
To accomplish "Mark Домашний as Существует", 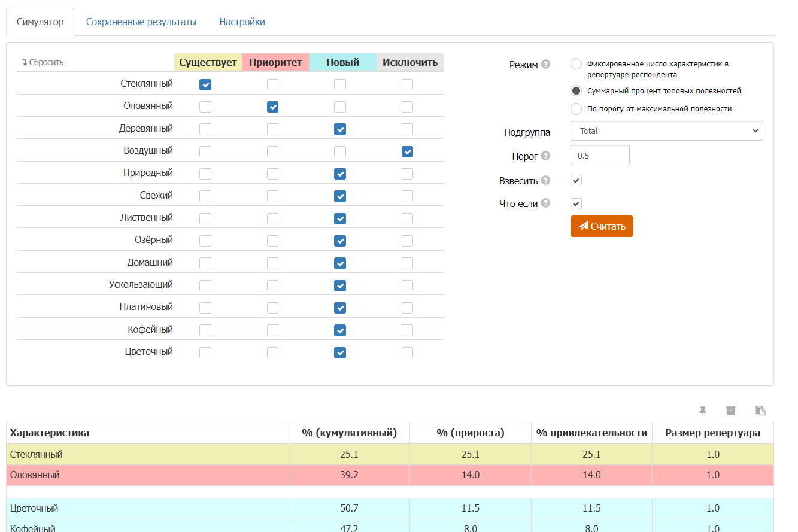I will [205, 263].
